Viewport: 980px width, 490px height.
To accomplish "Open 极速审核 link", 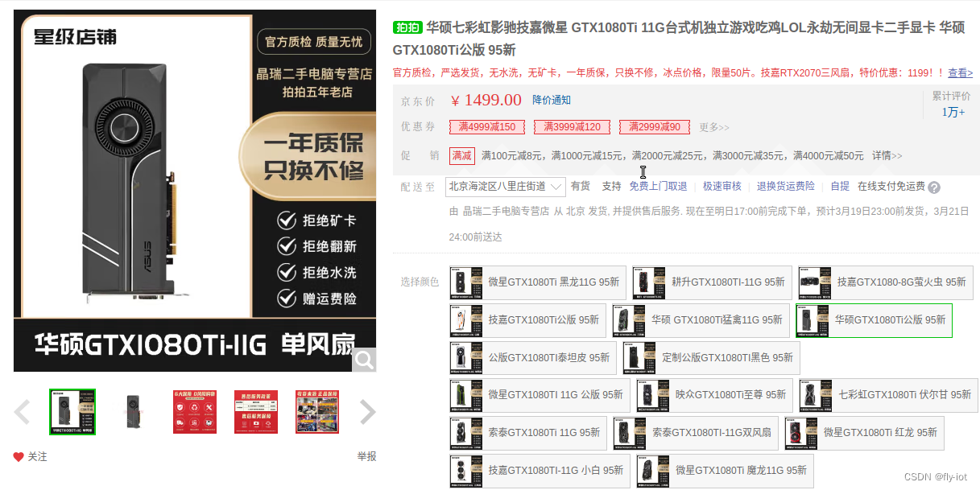I will click(x=722, y=186).
